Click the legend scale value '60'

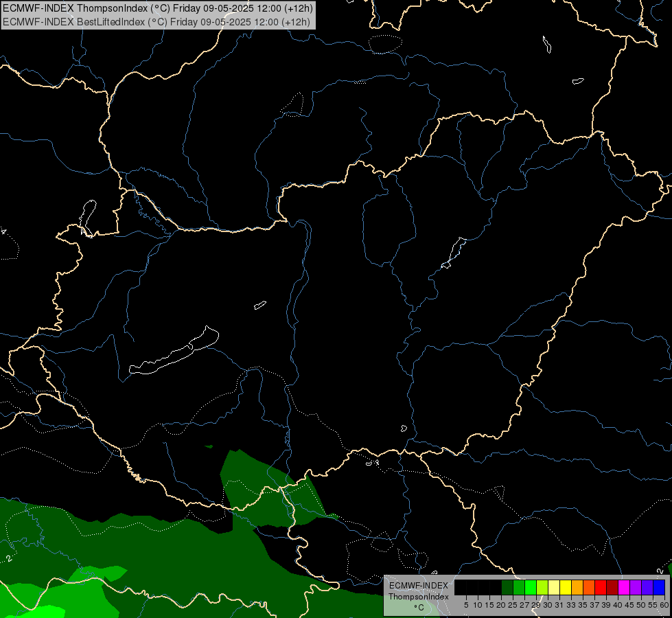point(664,605)
